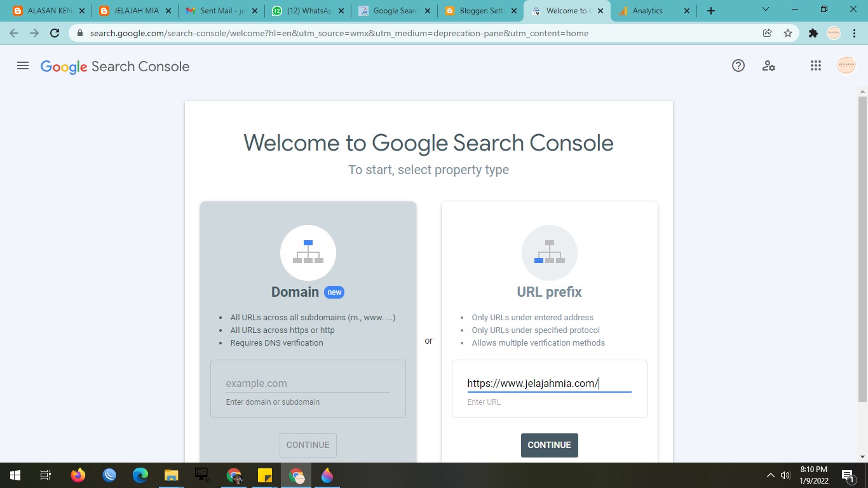
Task: Open the clock showing 8:10 PM
Action: pyautogui.click(x=813, y=475)
